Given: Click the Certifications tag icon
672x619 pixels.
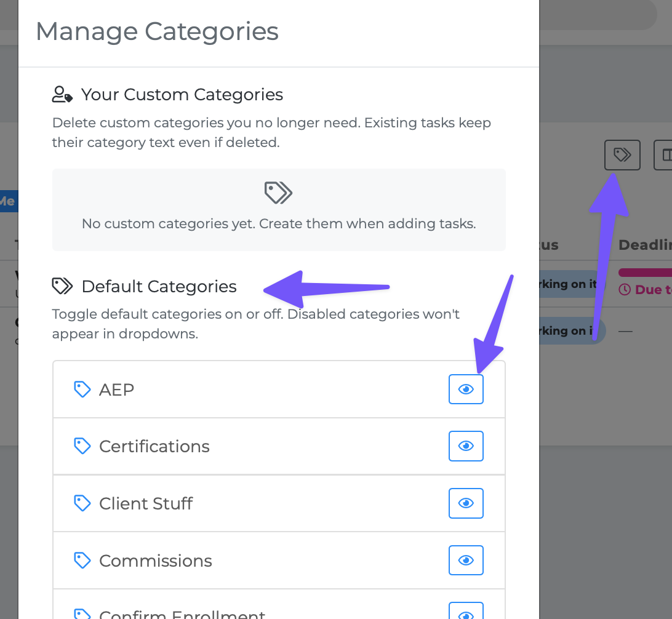Looking at the screenshot, I should pyautogui.click(x=82, y=446).
